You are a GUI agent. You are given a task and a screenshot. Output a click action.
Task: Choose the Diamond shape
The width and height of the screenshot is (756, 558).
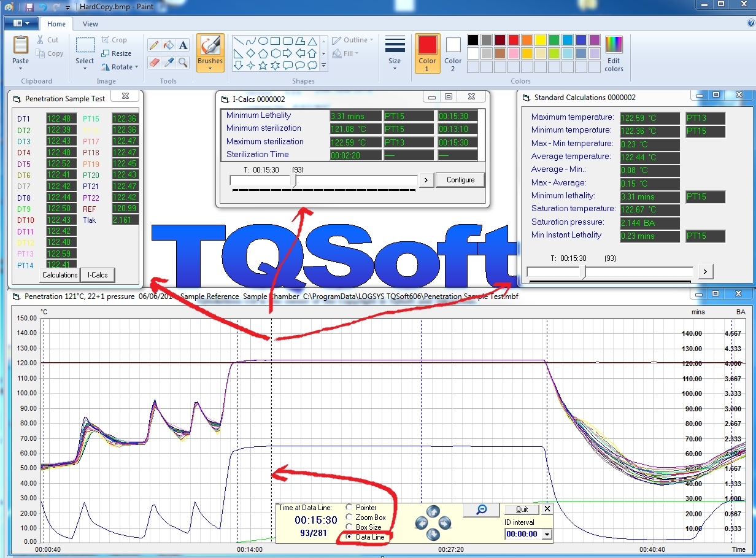coord(250,53)
